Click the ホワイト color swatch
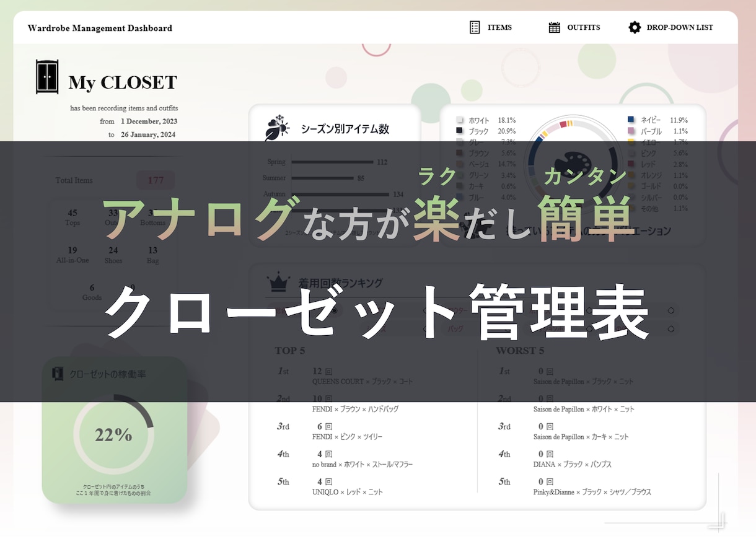Viewport: 756px width, 544px height. (460, 120)
